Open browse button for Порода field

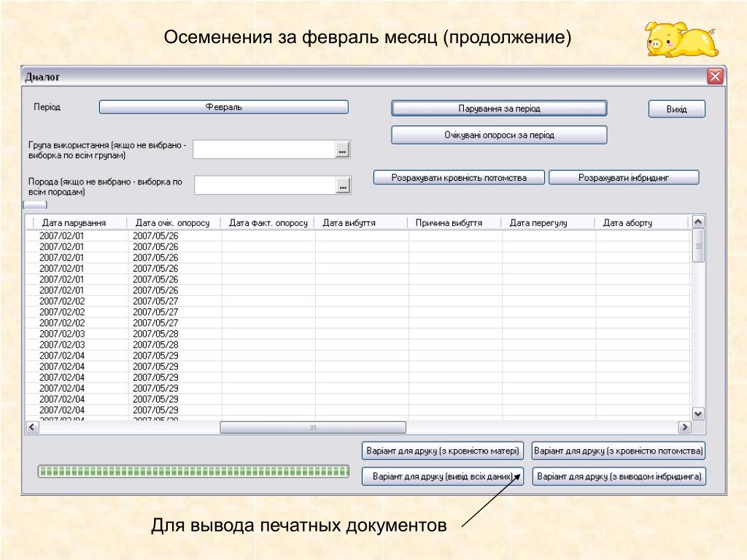(343, 186)
